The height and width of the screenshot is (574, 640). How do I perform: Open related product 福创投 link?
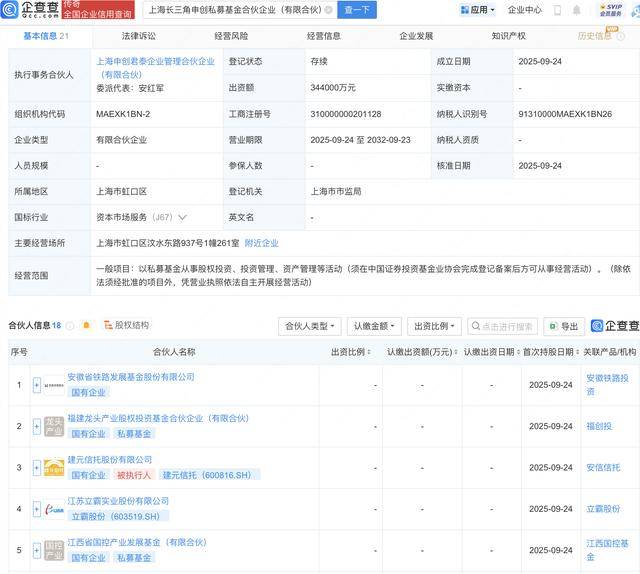pos(599,426)
